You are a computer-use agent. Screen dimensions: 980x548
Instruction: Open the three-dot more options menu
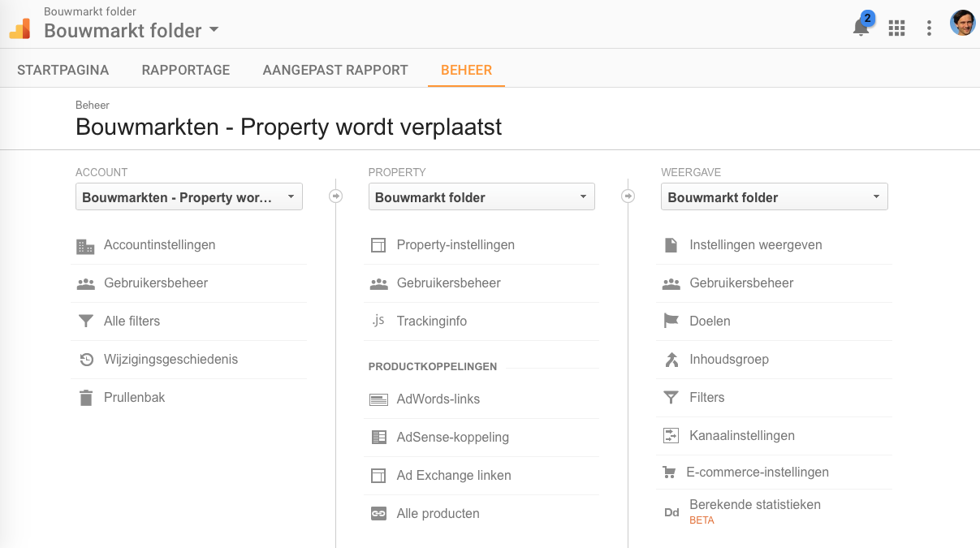[929, 28]
